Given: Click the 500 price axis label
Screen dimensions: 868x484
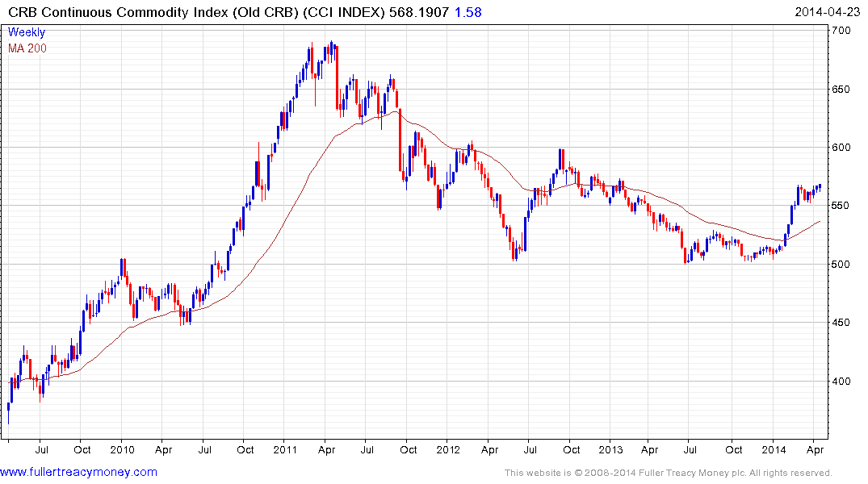Looking at the screenshot, I should (x=841, y=265).
